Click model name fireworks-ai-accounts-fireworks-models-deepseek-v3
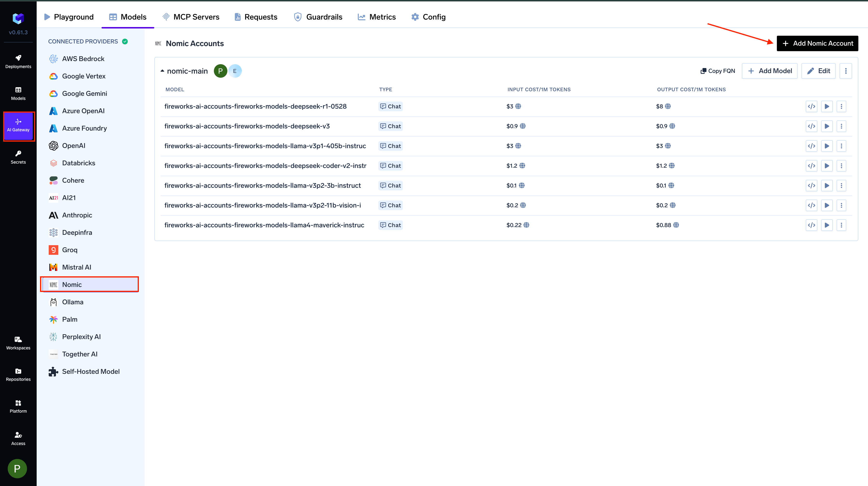The width and height of the screenshot is (868, 486). coord(247,126)
